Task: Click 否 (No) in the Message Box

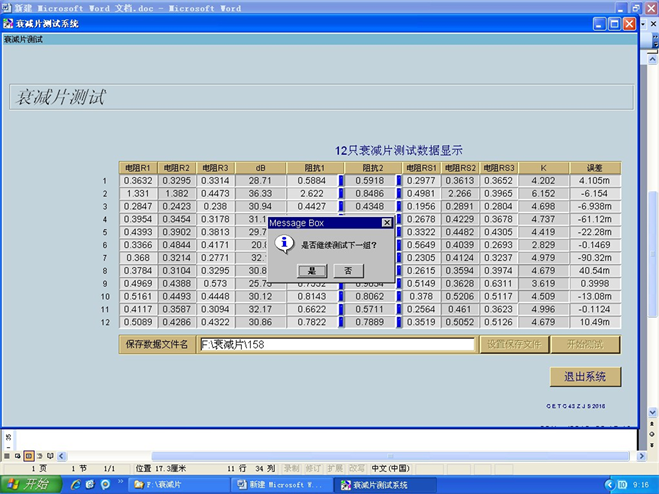Action: (x=348, y=270)
